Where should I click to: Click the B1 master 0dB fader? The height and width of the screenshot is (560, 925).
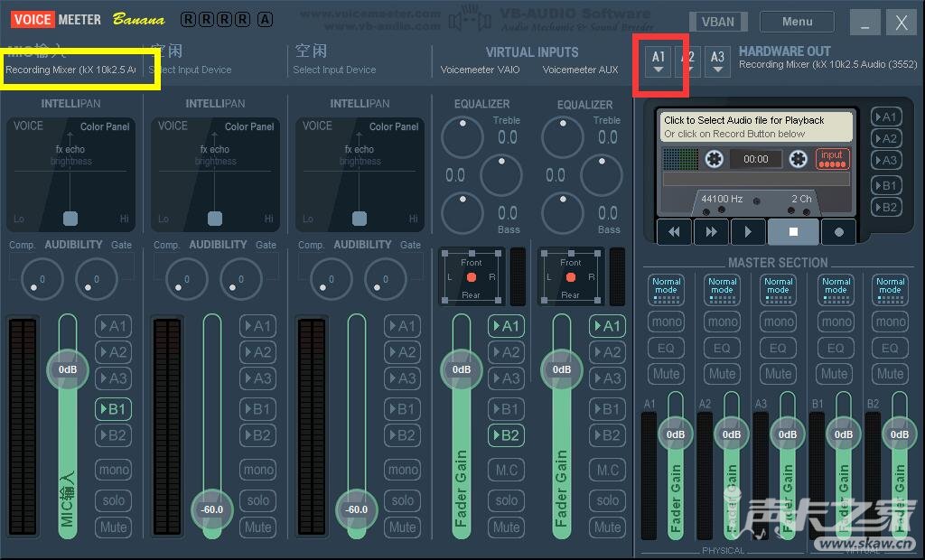click(844, 434)
